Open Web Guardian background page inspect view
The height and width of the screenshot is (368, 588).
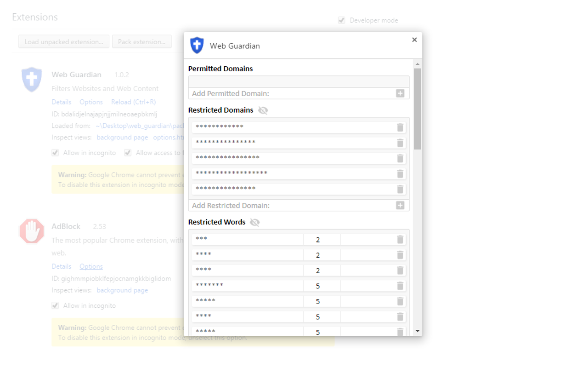pyautogui.click(x=122, y=138)
